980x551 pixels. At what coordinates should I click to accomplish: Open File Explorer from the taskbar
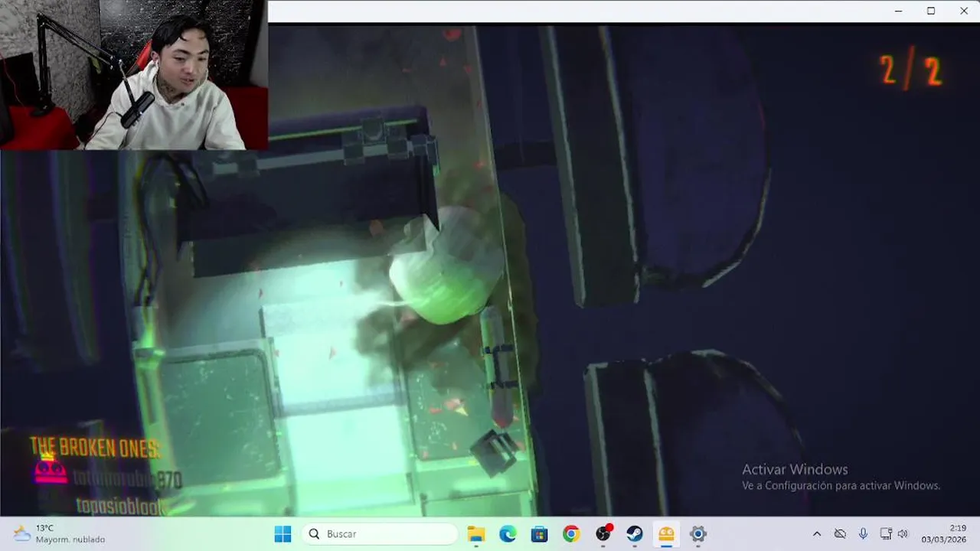(476, 534)
